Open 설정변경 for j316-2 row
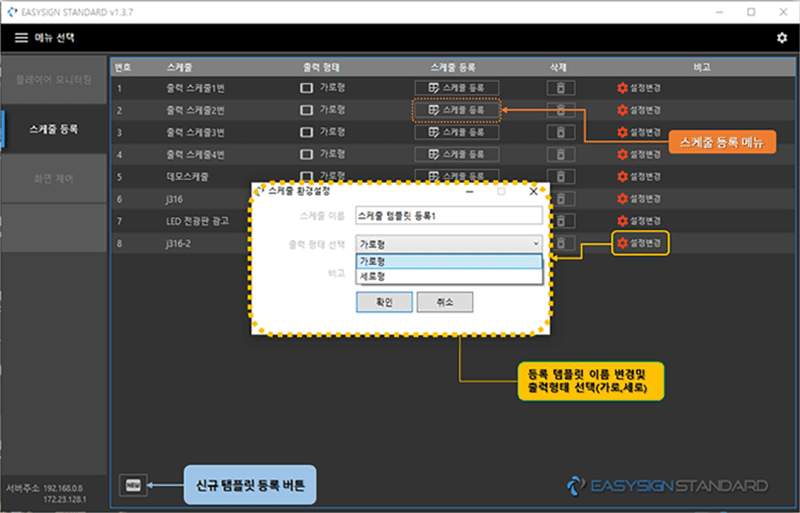 [640, 243]
